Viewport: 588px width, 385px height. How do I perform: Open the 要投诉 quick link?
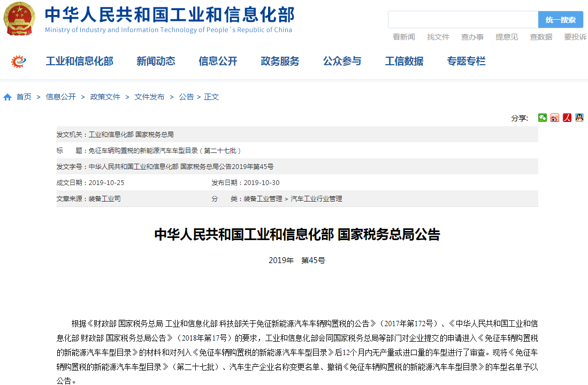[575, 37]
